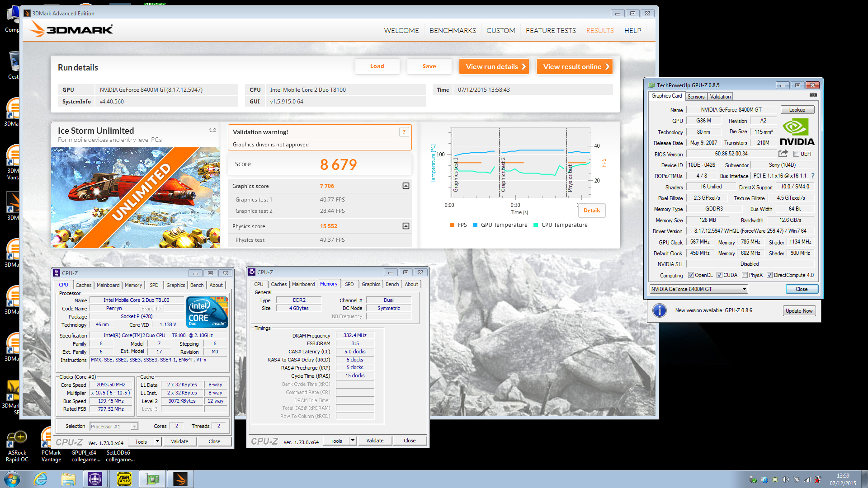868x488 pixels.
Task: Click the Load button in Run details
Action: 377,66
